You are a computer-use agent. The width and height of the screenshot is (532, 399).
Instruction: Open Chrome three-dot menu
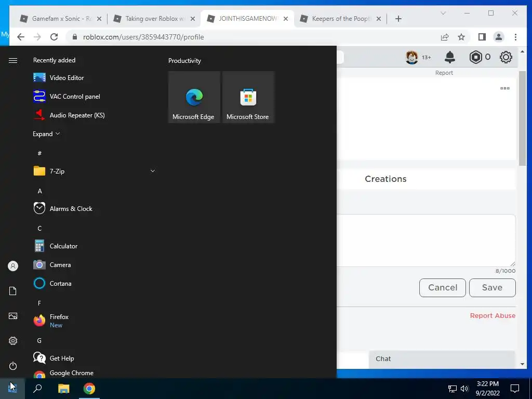[515, 37]
